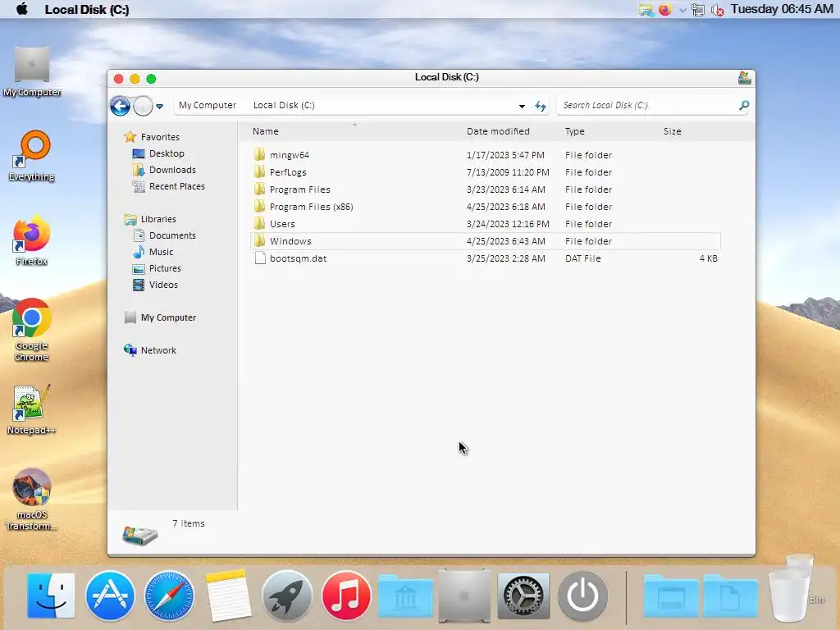Click the Forward navigation button

point(143,106)
